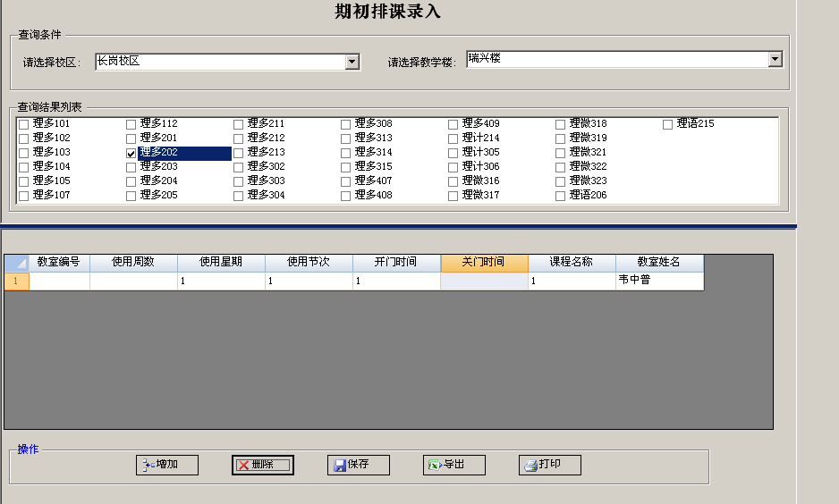Tick the 理多304 checkbox
This screenshot has width=839, height=504.
pyautogui.click(x=239, y=196)
